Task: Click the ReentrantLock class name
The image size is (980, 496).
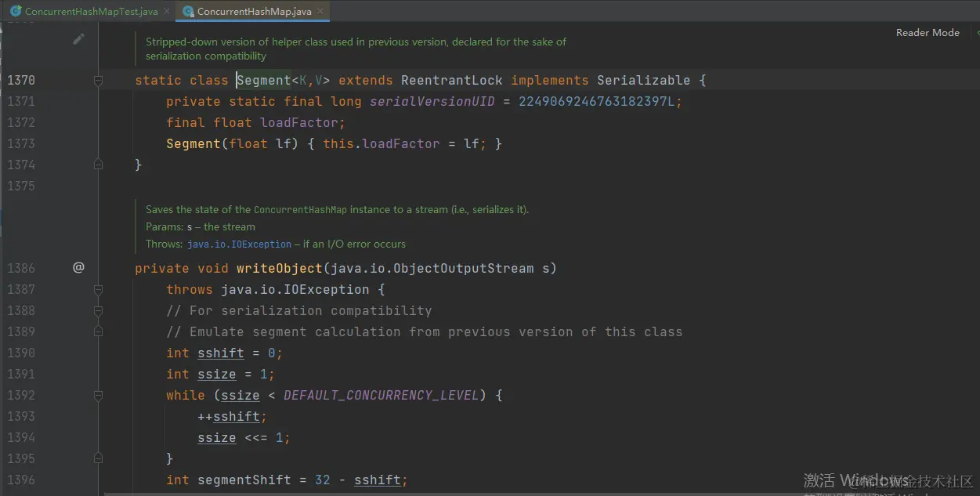Action: (x=452, y=80)
